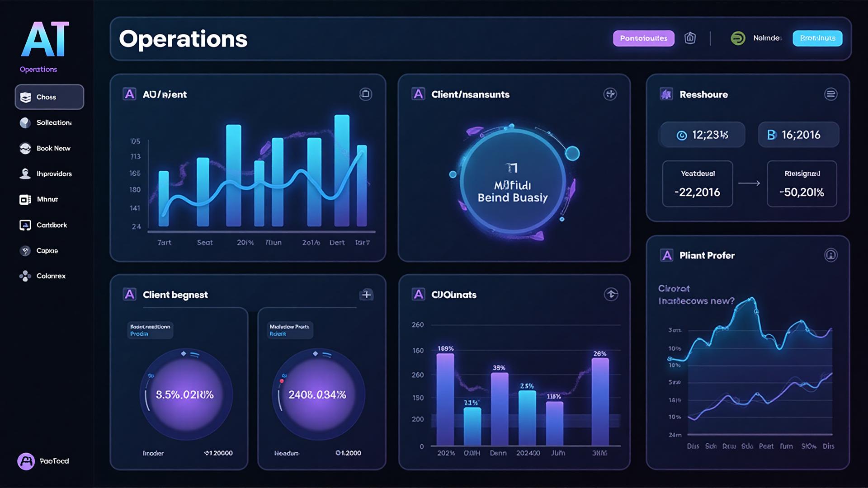Viewport: 868px width, 488px height.
Task: Click the Yeatdeuel -22,2016 card
Action: tap(697, 184)
